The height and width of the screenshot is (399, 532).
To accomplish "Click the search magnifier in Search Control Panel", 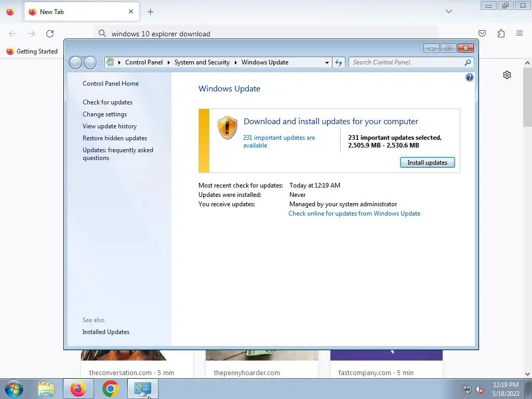I will point(468,62).
